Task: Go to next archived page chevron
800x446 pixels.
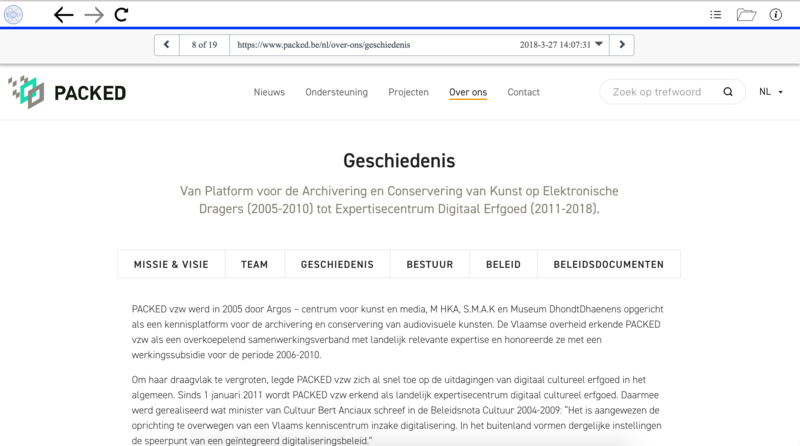Action: click(623, 45)
